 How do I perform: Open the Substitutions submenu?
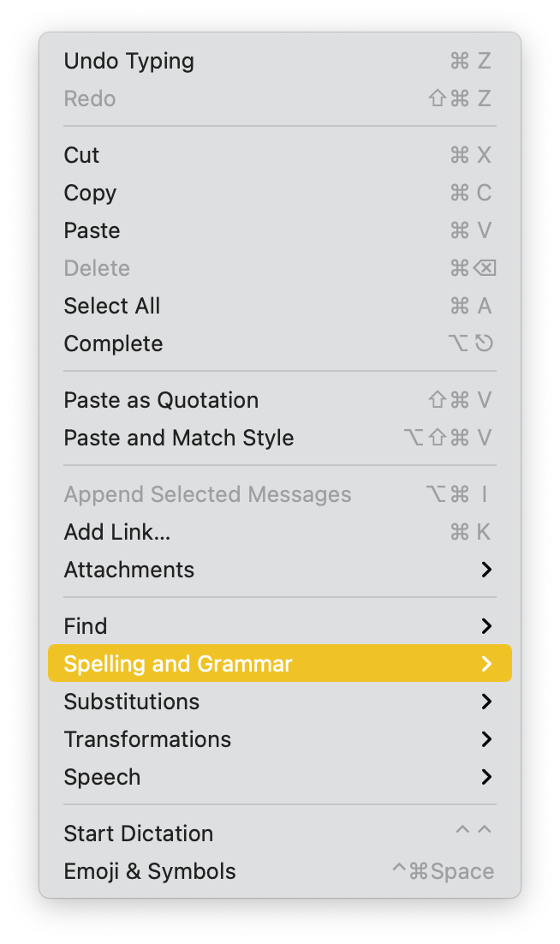pos(132,702)
